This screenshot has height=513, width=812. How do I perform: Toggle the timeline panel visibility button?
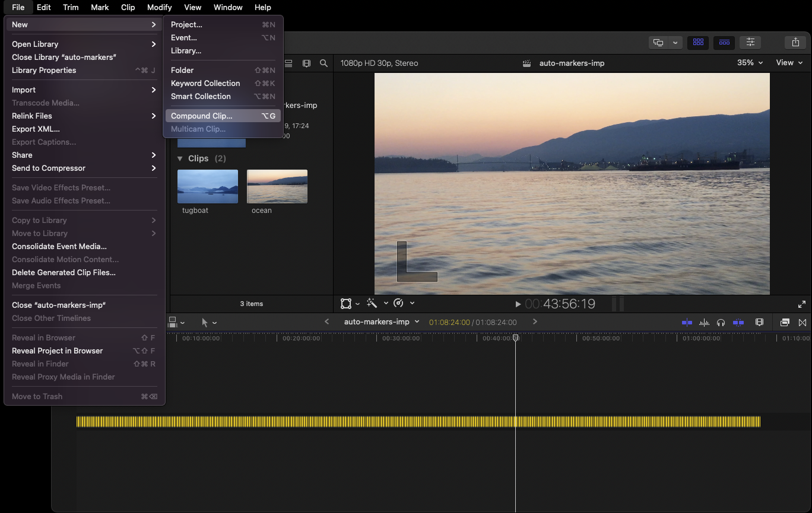724,42
